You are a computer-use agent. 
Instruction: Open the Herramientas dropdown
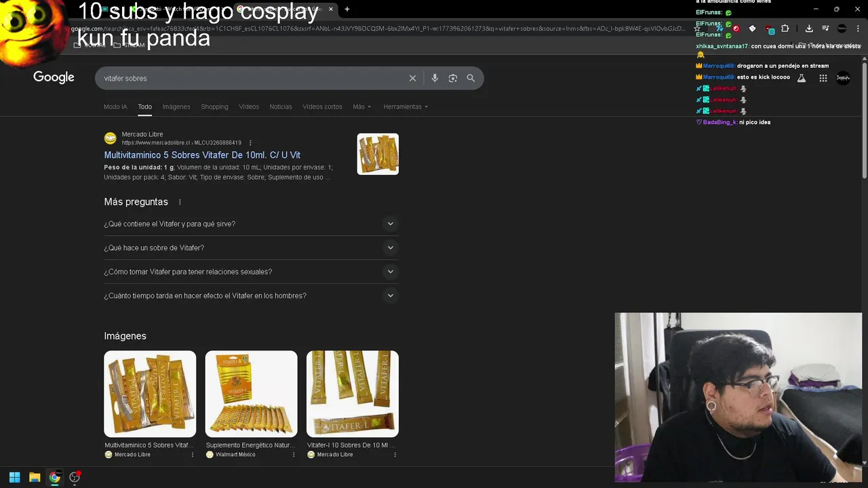pyautogui.click(x=406, y=106)
